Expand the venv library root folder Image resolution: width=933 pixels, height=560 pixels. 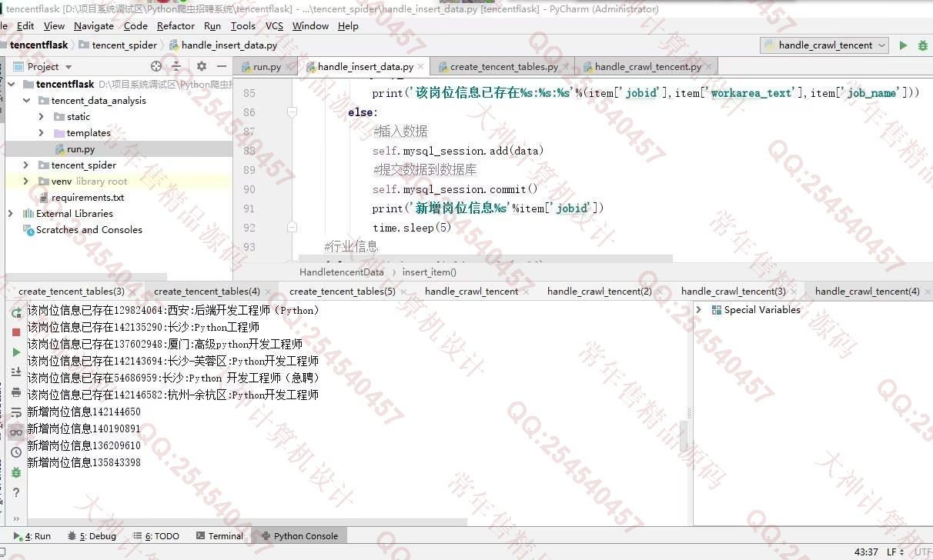tap(27, 181)
